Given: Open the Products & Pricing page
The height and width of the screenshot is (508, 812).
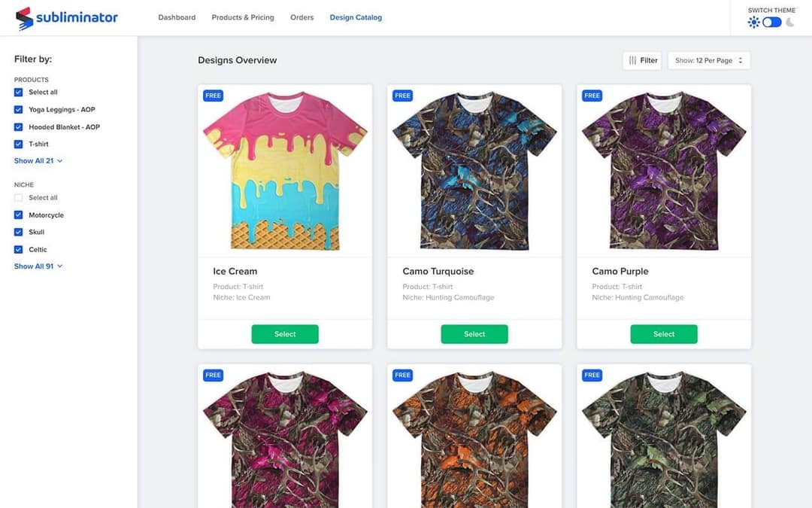Looking at the screenshot, I should click(243, 17).
